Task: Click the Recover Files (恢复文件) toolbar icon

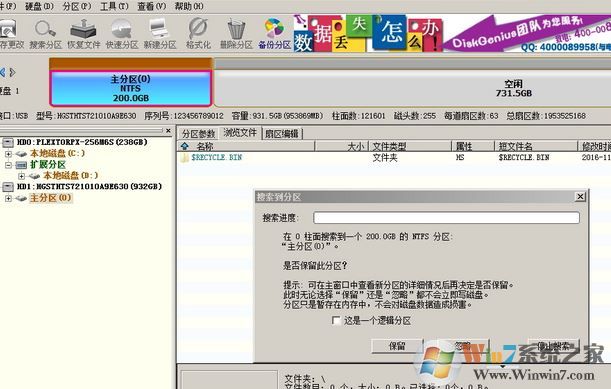Action: pos(83,34)
